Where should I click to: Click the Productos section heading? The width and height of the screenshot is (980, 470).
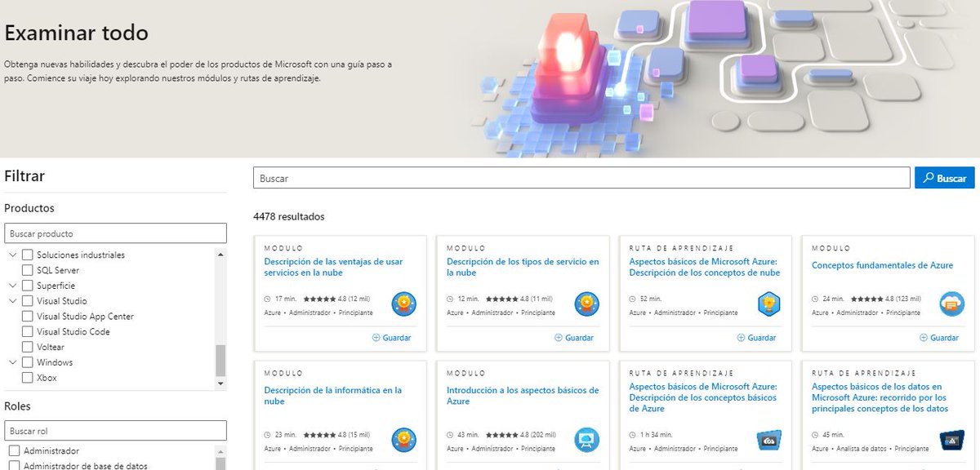[x=29, y=208]
